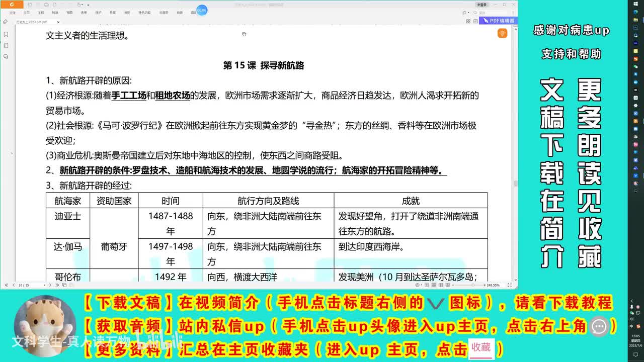Open the notification center icon
644x362 pixels.
tap(636, 355)
